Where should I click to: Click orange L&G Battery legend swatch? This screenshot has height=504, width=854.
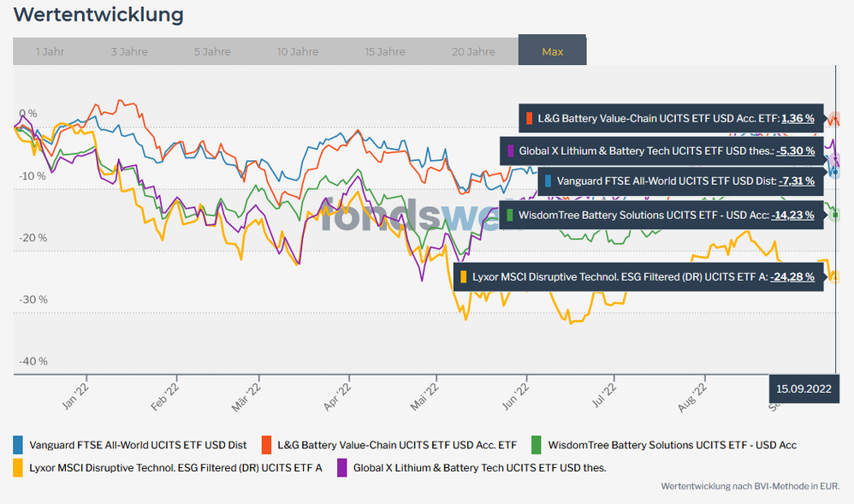[266, 445]
